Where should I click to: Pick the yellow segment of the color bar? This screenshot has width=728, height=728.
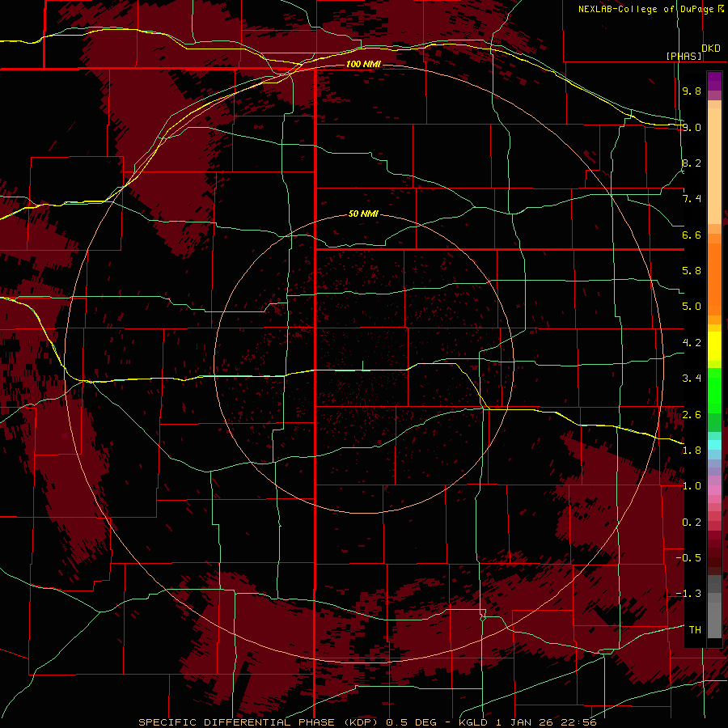(x=714, y=346)
